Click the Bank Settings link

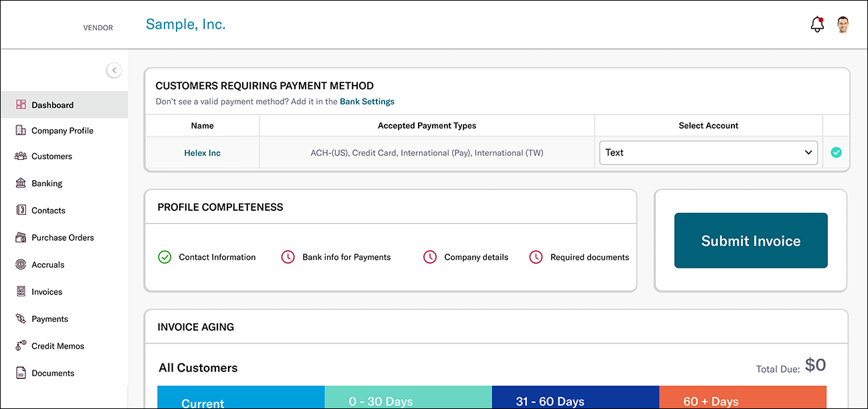coord(366,101)
